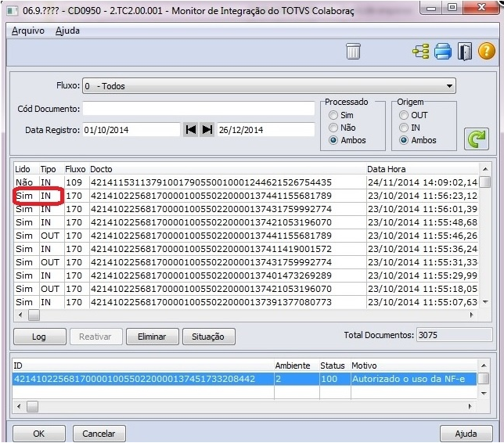Click documents grid vertical scroll up arrow

point(485,169)
